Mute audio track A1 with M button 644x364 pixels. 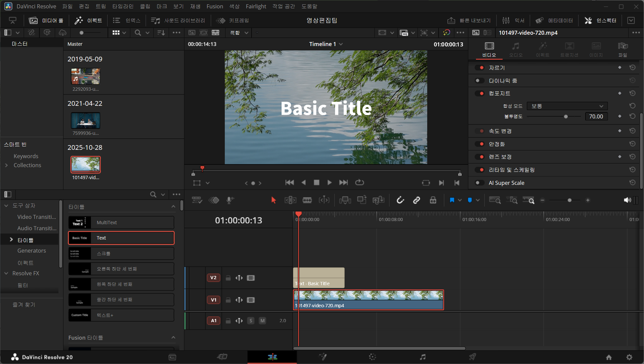pyautogui.click(x=263, y=321)
